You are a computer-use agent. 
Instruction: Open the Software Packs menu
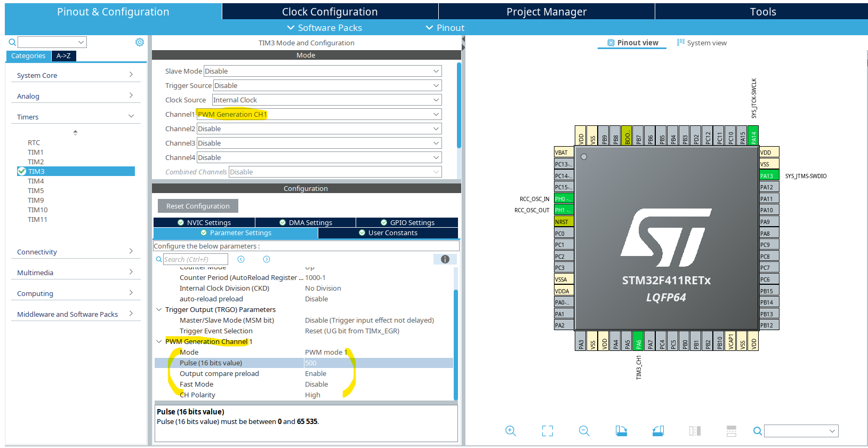click(x=324, y=28)
